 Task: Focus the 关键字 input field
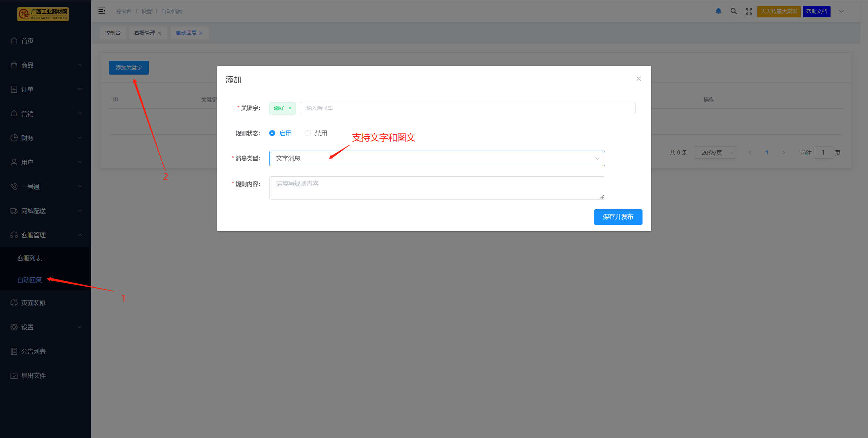[x=467, y=108]
